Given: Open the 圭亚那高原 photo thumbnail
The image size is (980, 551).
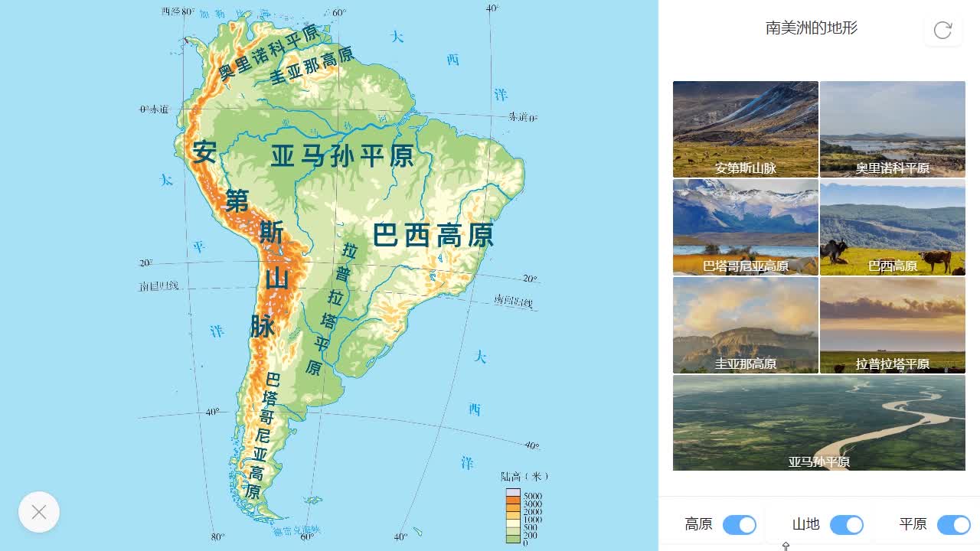Looking at the screenshot, I should [x=746, y=325].
